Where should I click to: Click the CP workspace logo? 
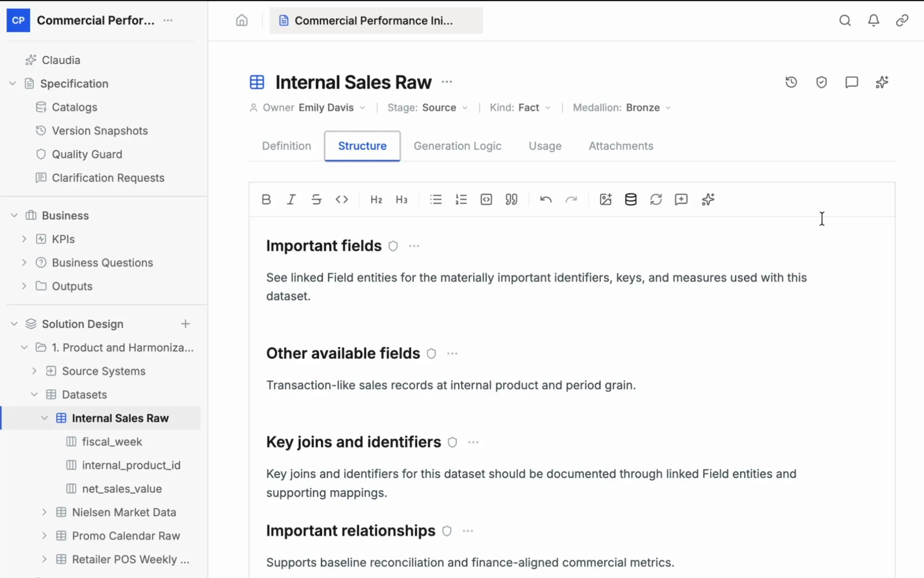coord(18,20)
